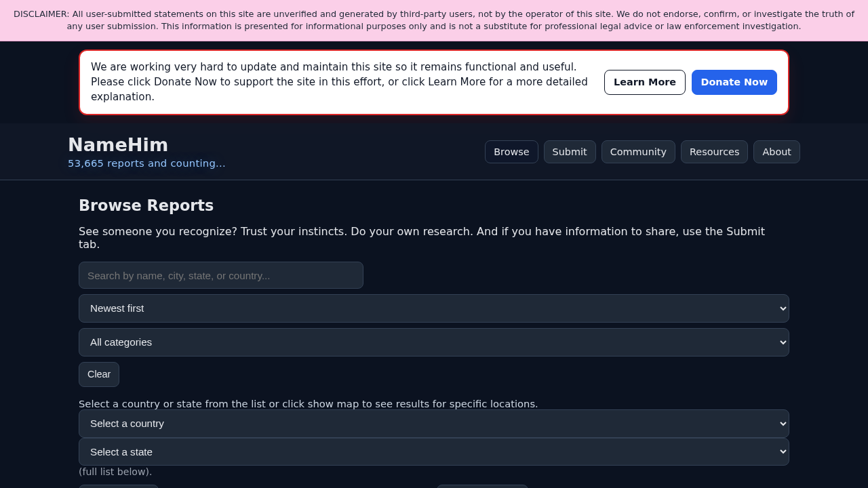Focus the name/city search box
Viewport: 868px width, 488px height.
point(221,275)
